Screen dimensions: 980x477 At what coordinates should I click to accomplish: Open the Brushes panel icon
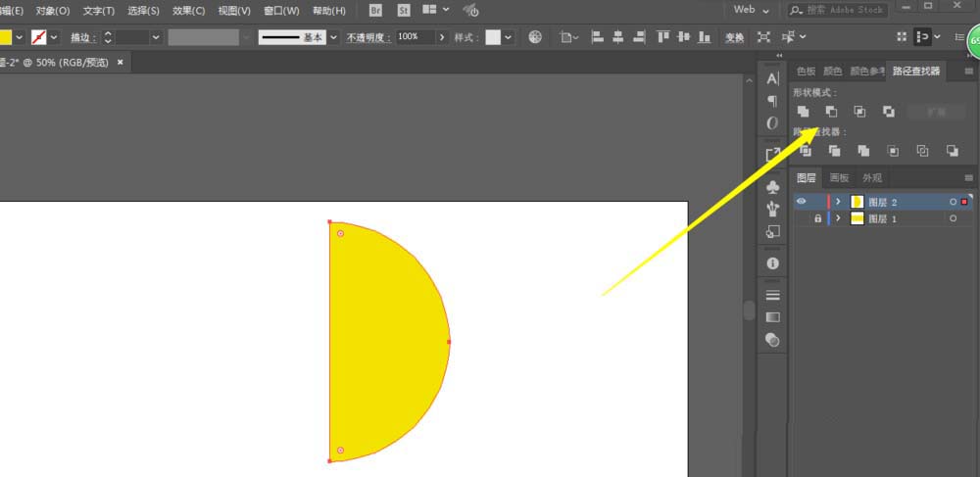click(773, 209)
